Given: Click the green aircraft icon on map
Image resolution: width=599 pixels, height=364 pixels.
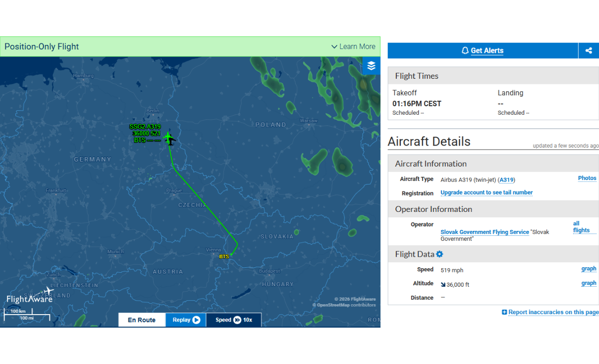Looking at the screenshot, I should [169, 138].
